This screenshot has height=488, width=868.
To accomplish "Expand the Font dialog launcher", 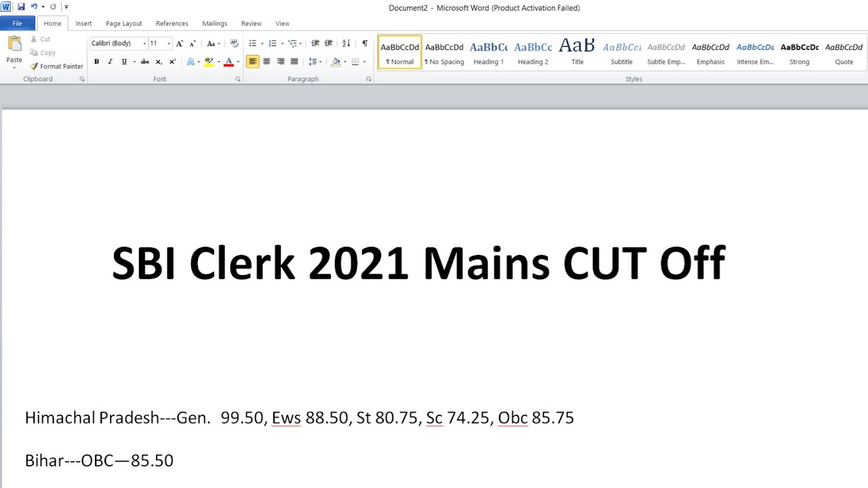I will (x=238, y=79).
